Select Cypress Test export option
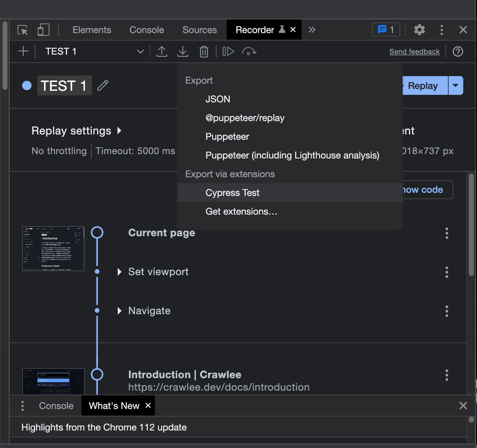 (x=232, y=193)
